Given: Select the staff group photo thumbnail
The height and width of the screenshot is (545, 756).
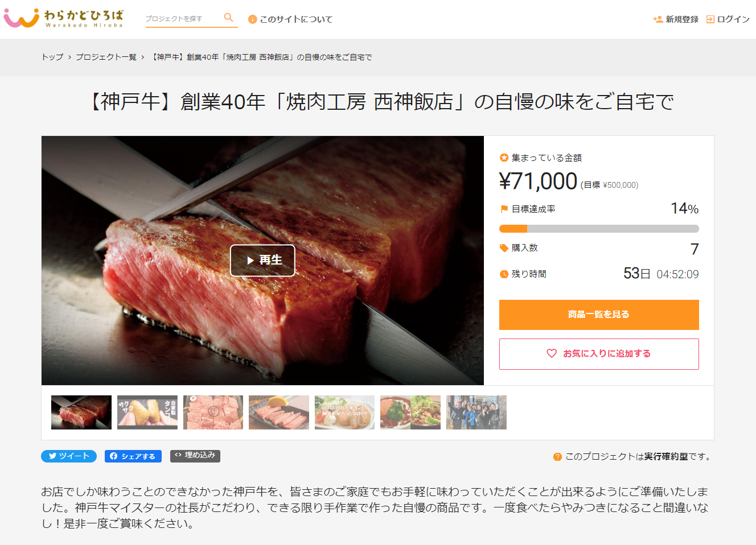Looking at the screenshot, I should (x=476, y=412).
